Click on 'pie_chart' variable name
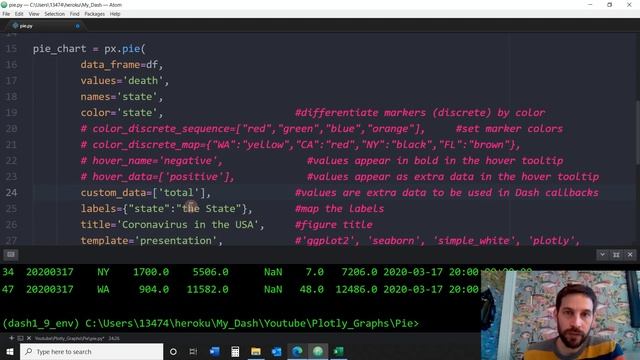Viewport: 640px width, 360px height. click(x=60, y=49)
